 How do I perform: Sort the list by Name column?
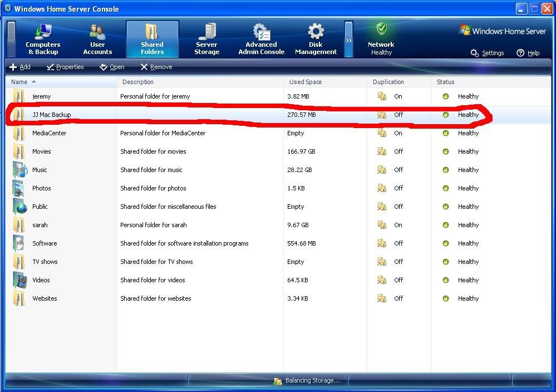[x=61, y=82]
